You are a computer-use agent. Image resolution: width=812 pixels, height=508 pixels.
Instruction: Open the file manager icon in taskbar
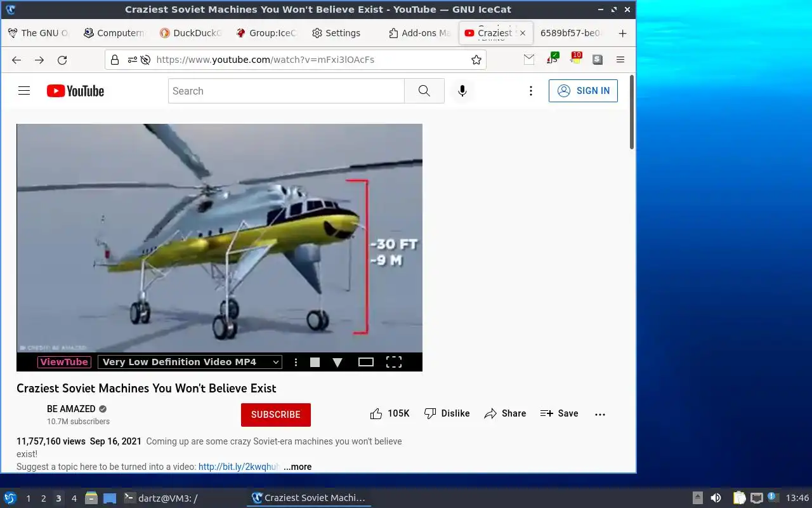point(91,498)
